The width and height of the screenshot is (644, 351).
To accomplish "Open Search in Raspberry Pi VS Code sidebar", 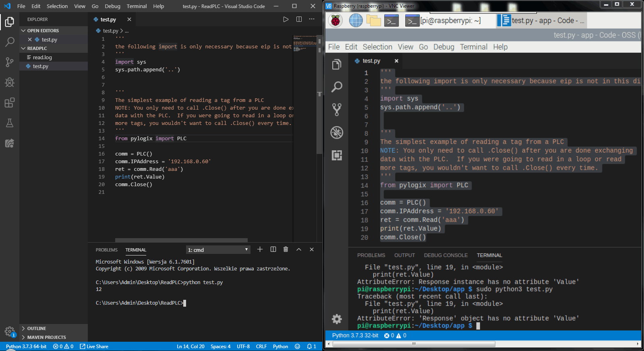I will [337, 87].
